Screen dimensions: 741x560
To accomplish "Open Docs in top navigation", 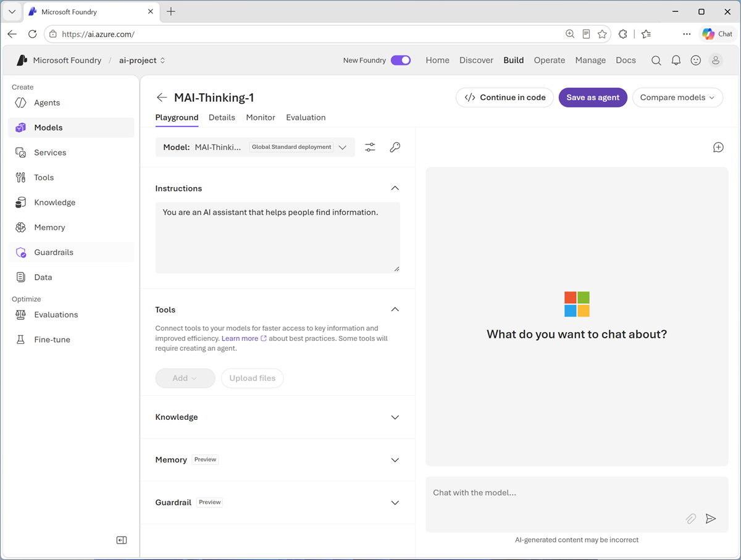I will (626, 61).
